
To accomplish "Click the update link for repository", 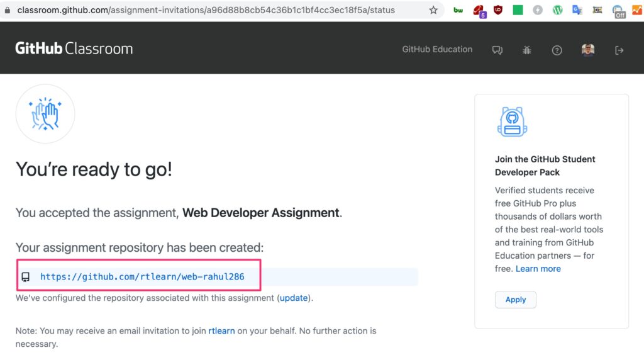I will (x=294, y=298).
